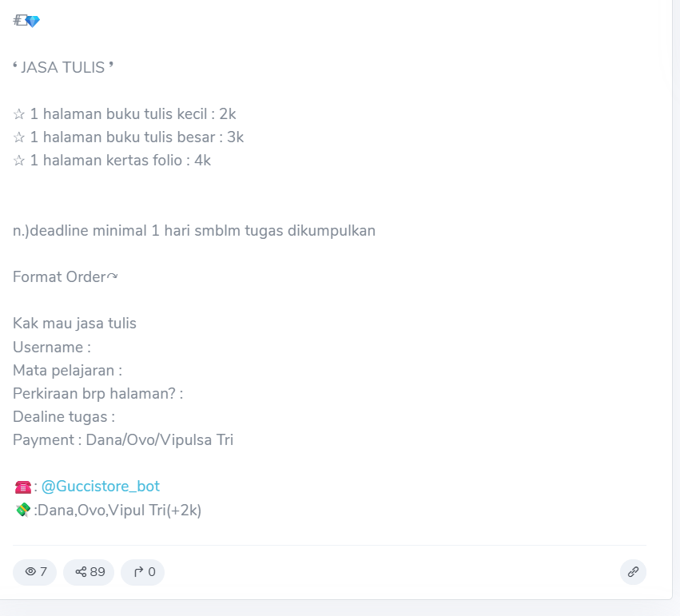Click the money cash emoji
The image size is (680, 616).
pyautogui.click(x=22, y=510)
